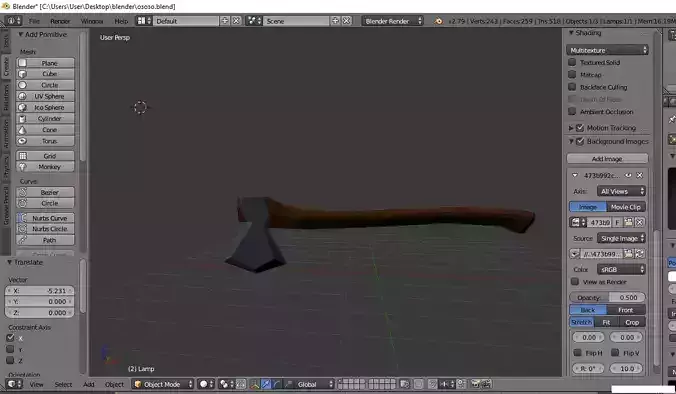The height and width of the screenshot is (394, 676).
Task: Add a mesh Circle primitive
Action: coord(45,85)
